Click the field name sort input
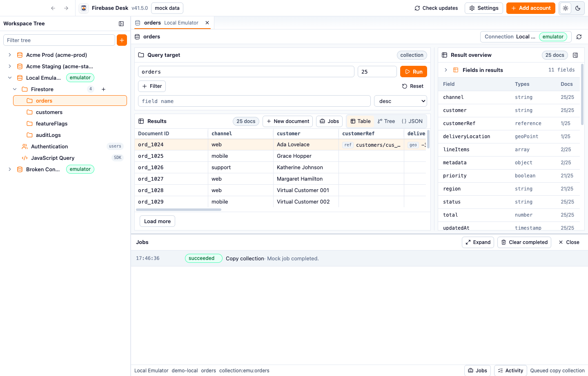588x376 pixels. click(254, 101)
